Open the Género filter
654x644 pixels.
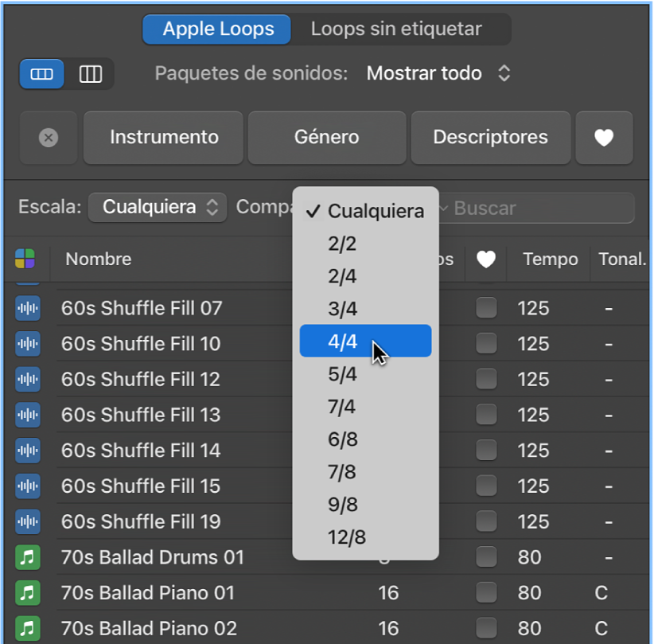coord(326,137)
